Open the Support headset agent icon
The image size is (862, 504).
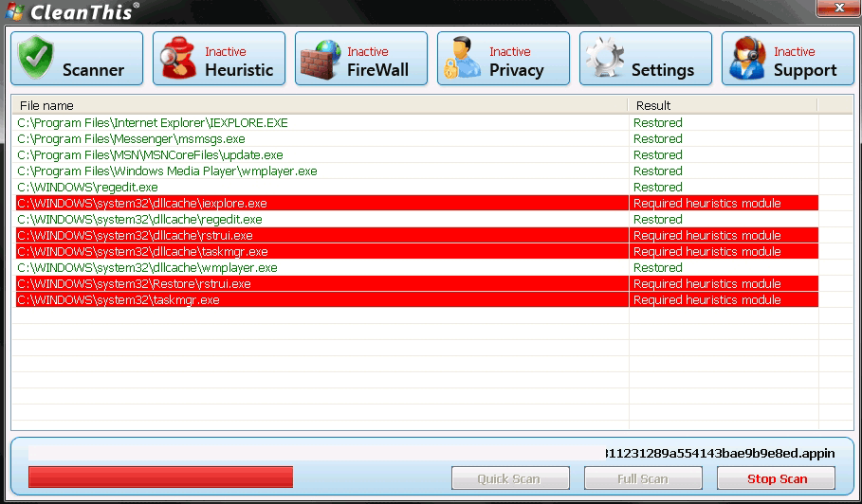pos(746,59)
